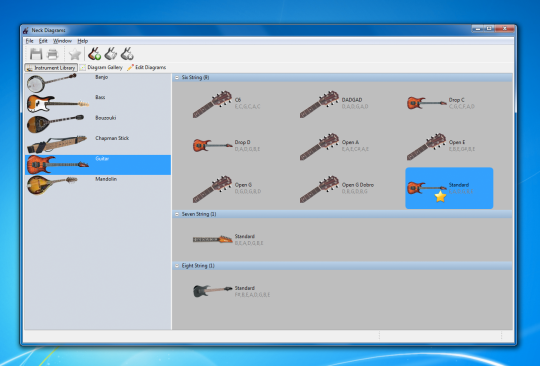Select the highlighted Guitar row
This screenshot has width=540, height=366.
point(98,165)
